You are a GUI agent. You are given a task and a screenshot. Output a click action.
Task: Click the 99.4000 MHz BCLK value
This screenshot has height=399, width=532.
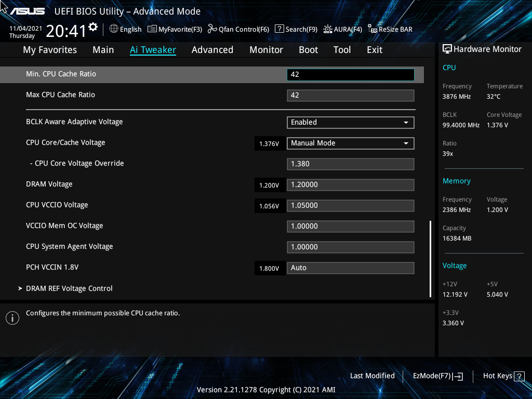[461, 125]
